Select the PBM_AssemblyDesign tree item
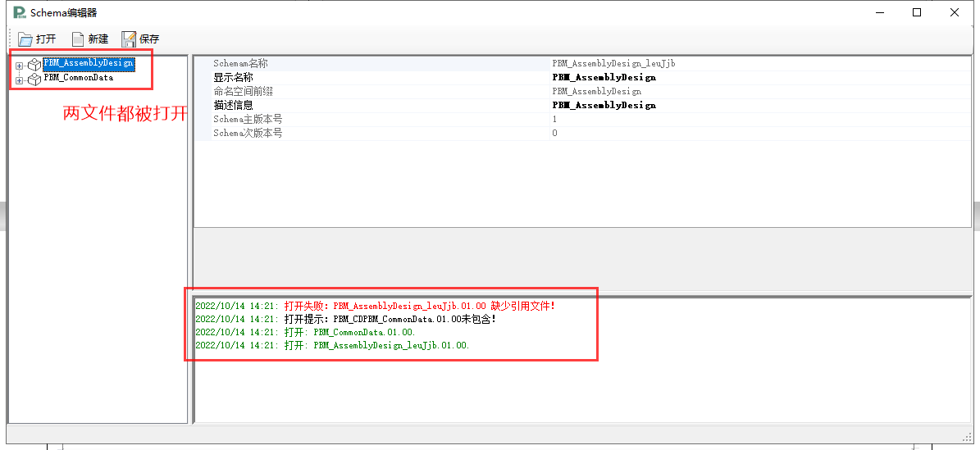Image resolution: width=980 pixels, height=450 pixels. 89,63
